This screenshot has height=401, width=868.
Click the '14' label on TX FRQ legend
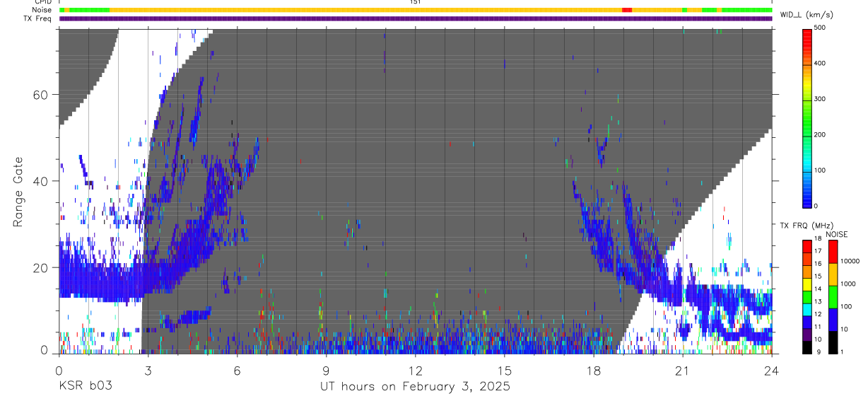point(819,289)
